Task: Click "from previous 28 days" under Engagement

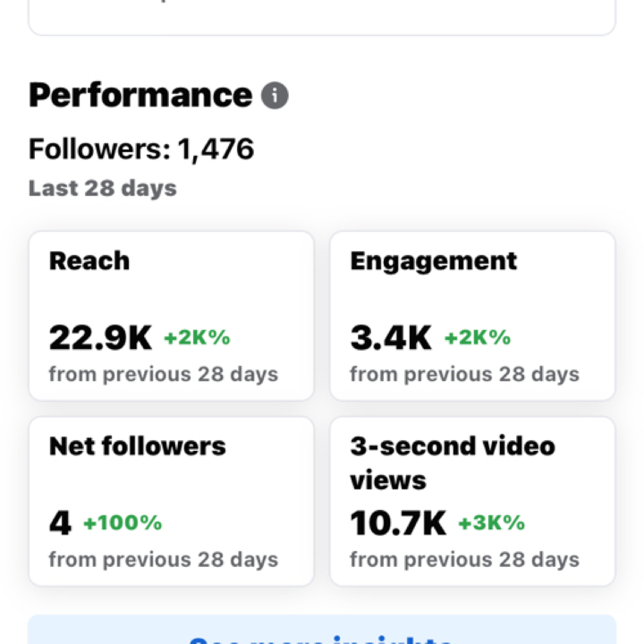Action: click(464, 374)
